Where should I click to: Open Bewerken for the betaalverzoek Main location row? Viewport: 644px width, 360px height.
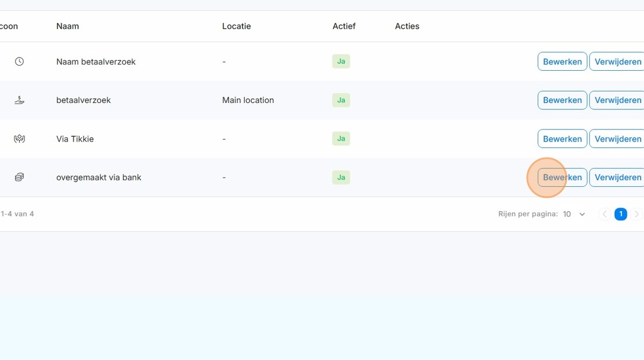(x=562, y=100)
